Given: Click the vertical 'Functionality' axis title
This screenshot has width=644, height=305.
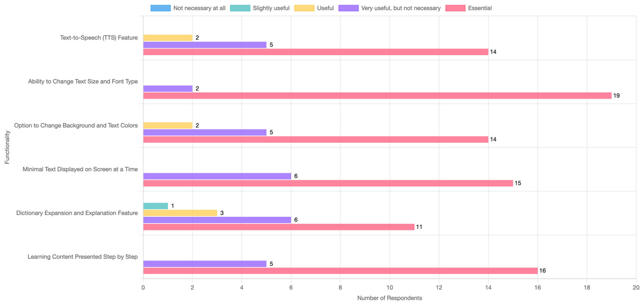Looking at the screenshot, I should (7, 147).
